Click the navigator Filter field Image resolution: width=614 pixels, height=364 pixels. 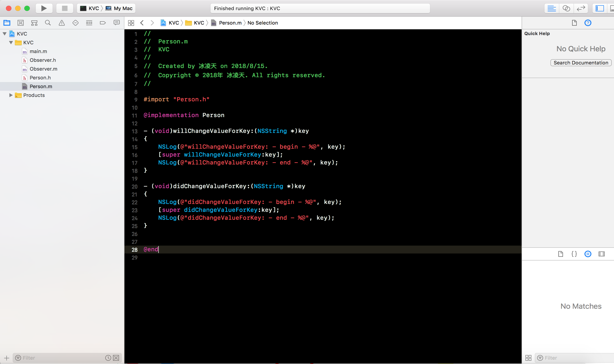click(x=61, y=358)
